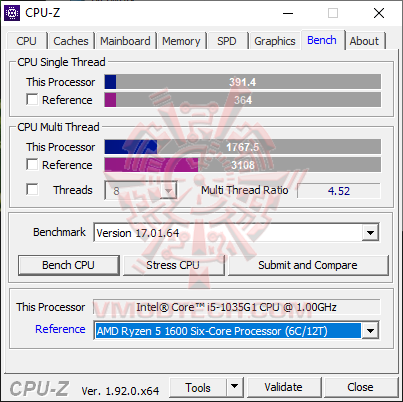Viewport: 403px width, 402px height.
Task: Enable the Single Thread Reference checkbox
Action: tap(32, 99)
